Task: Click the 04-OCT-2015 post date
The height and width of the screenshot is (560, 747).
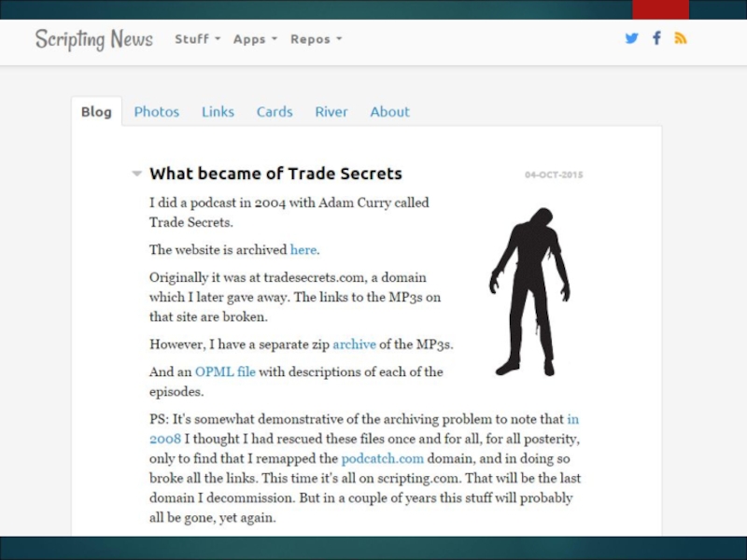Action: pos(554,175)
